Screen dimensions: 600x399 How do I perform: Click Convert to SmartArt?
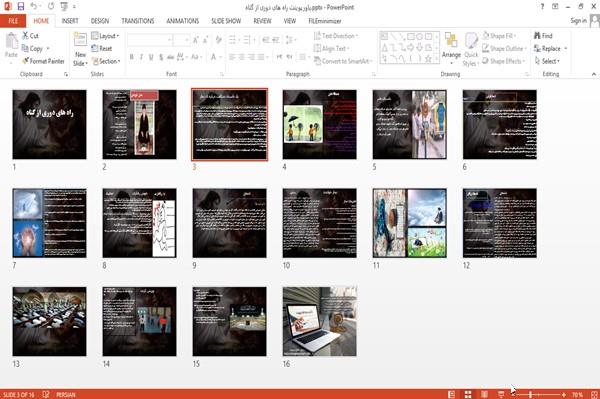coord(343,61)
